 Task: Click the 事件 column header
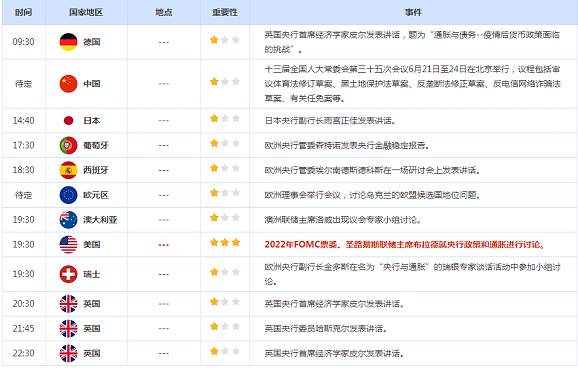point(413,12)
